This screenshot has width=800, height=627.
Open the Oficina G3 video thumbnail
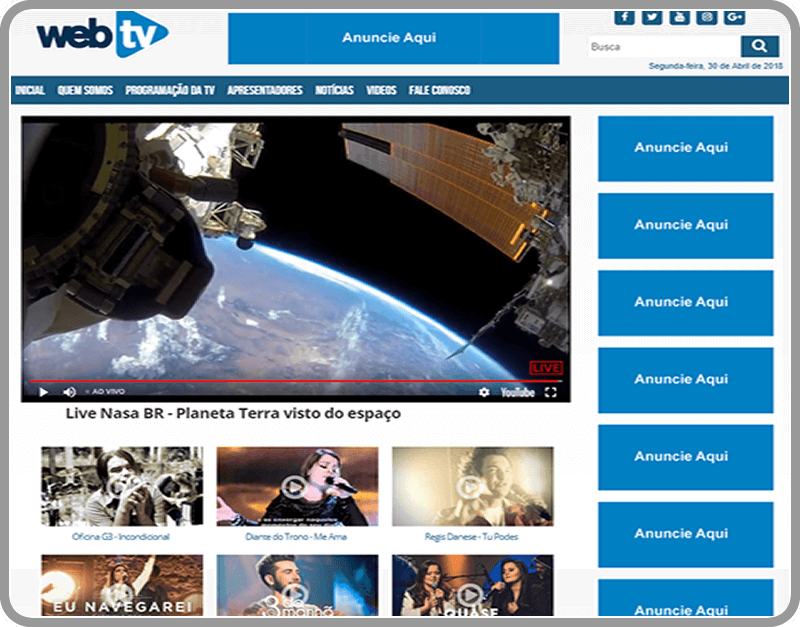[x=122, y=486]
